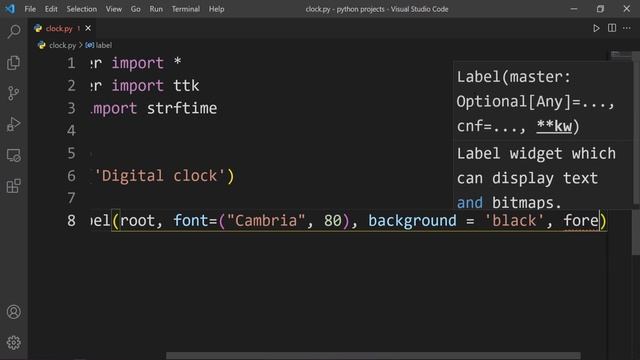The image size is (640, 360).
Task: Open Remote Explorer view
Action: click(x=13, y=155)
